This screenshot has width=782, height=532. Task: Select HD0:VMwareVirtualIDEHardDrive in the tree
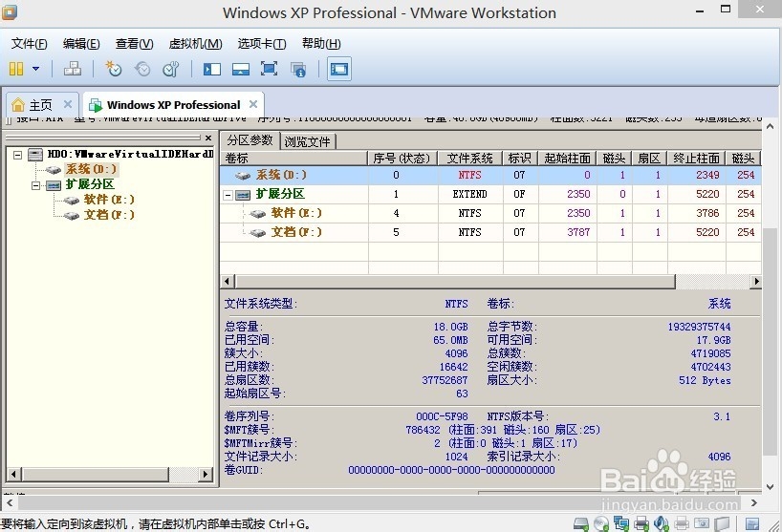point(130,155)
